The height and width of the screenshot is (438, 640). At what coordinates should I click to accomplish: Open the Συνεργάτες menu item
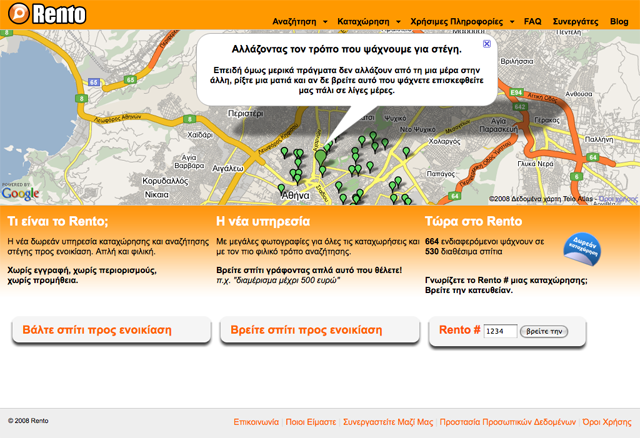point(576,22)
